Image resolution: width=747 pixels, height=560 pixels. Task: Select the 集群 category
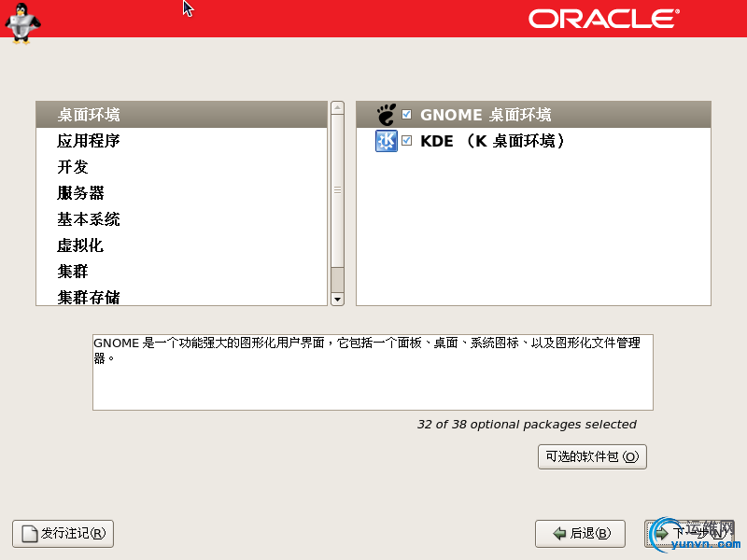pos(181,272)
